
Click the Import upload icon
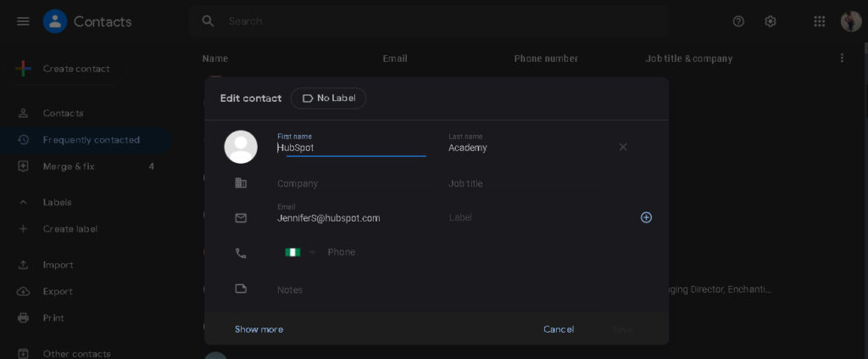[23, 265]
